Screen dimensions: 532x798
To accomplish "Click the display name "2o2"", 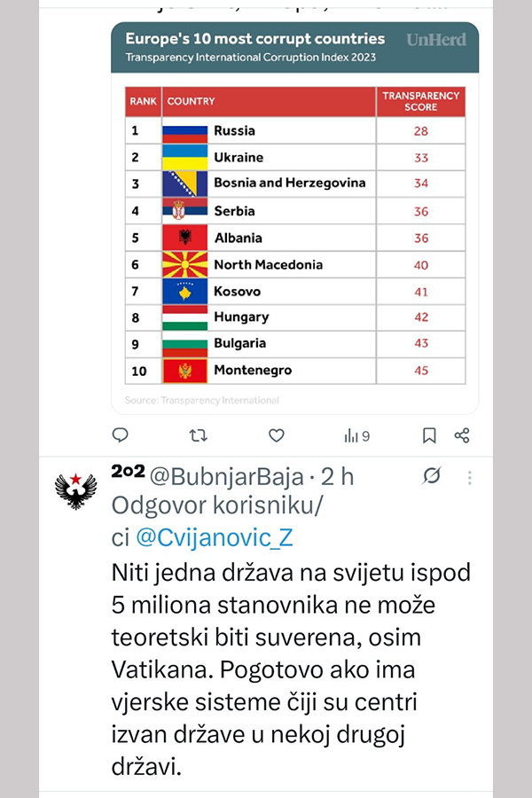I will [127, 475].
